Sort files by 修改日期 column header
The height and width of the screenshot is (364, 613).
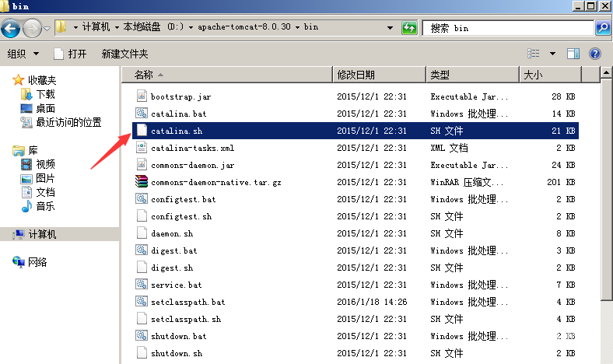tap(356, 75)
